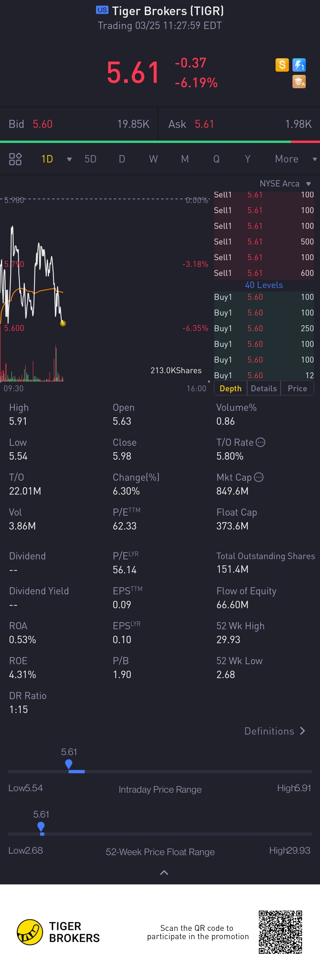Switch to the Q quarterly chart tab
Image resolution: width=320 pixels, height=980 pixels.
[216, 159]
